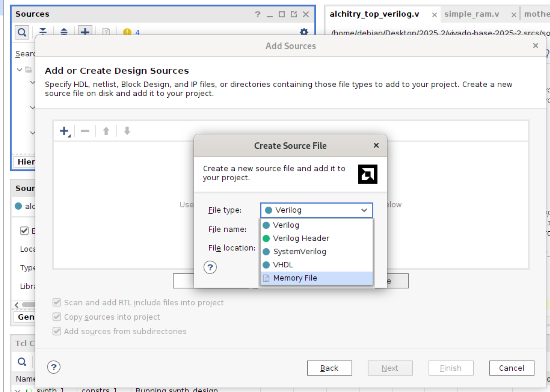Toggle Copy sources into project checkbox

[x=57, y=317]
